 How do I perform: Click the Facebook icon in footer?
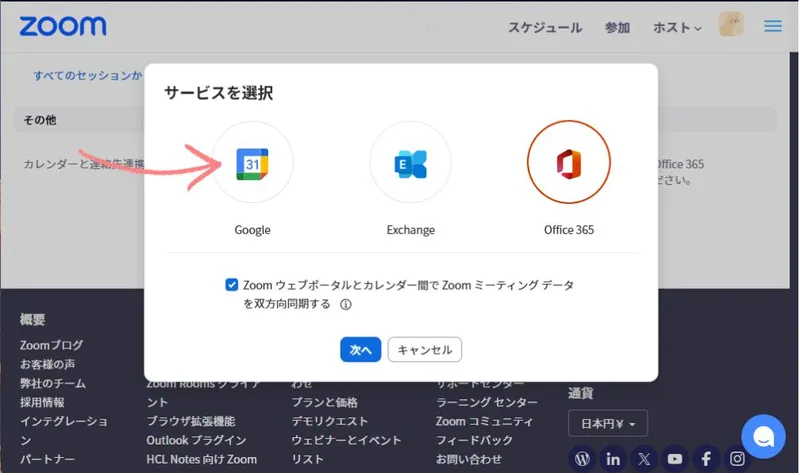pos(706,459)
